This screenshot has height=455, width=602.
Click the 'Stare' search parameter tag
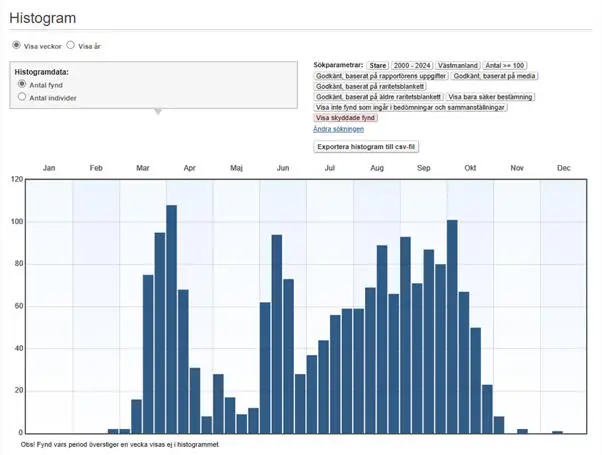(x=378, y=65)
